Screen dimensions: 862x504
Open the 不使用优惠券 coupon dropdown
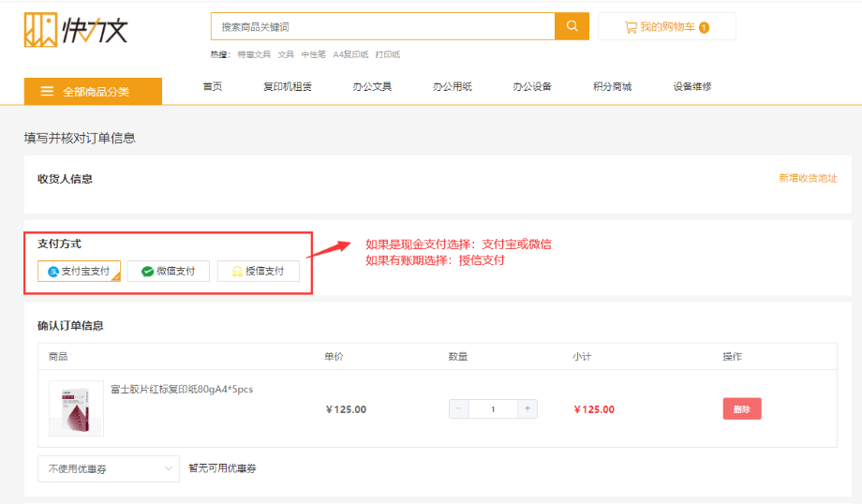(x=108, y=468)
